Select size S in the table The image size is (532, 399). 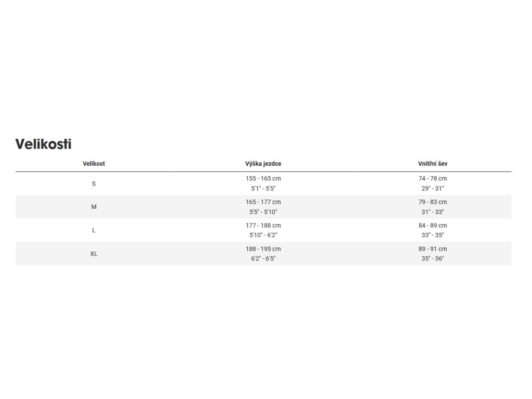coord(94,183)
